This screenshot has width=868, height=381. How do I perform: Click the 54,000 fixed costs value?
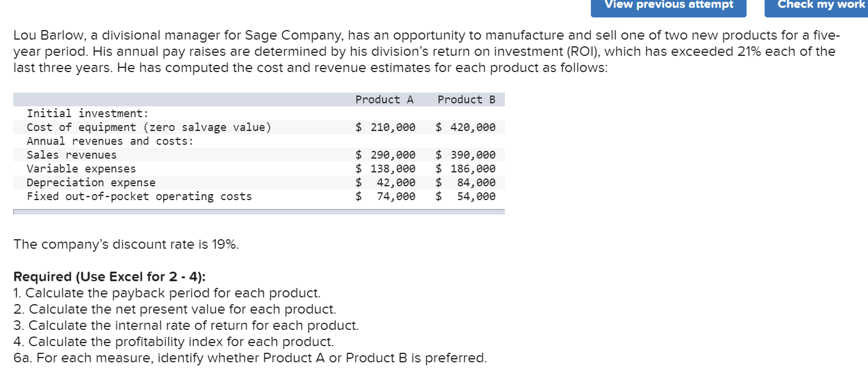[476, 197]
